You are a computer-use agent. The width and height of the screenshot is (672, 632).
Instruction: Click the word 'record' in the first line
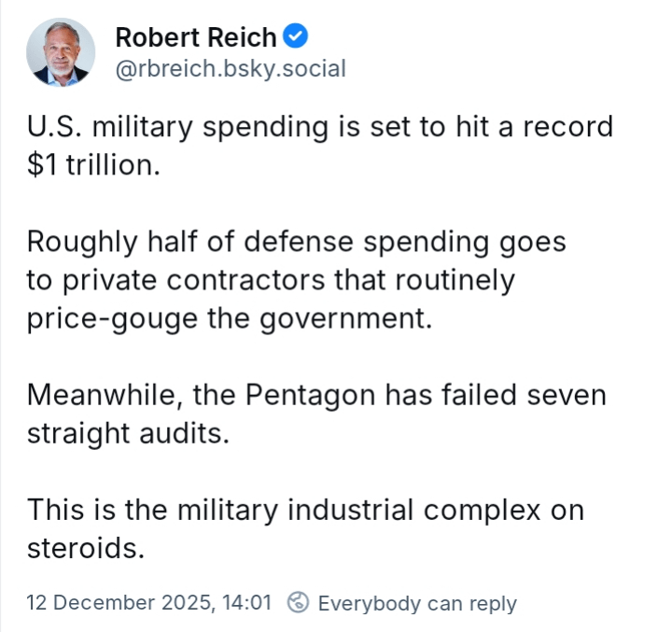tap(566, 127)
